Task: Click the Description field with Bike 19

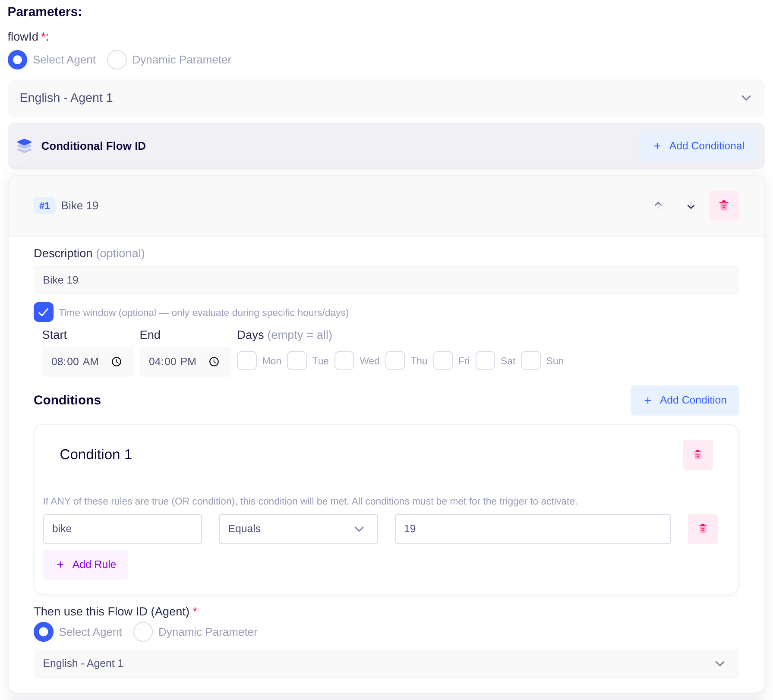Action: coord(386,280)
